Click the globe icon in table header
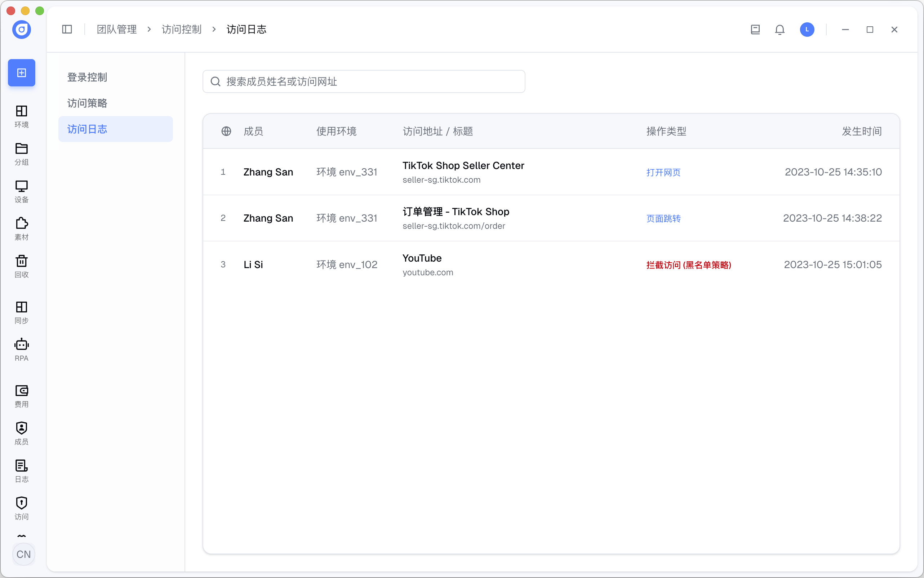The image size is (924, 578). pyautogui.click(x=226, y=131)
